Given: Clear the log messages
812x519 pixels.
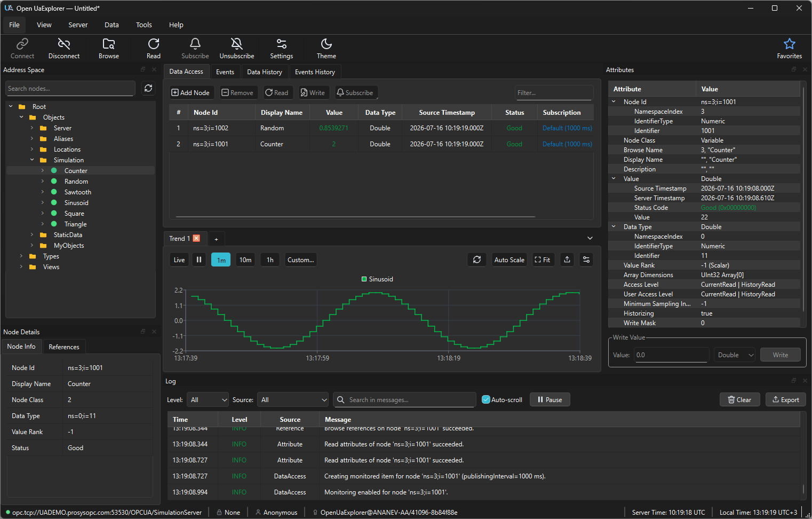Looking at the screenshot, I should click(x=740, y=399).
